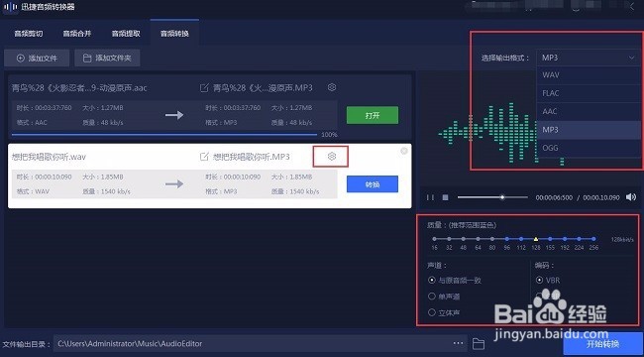This screenshot has height=357, width=644.
Task: Select 立体声 stereo channel option
Action: (x=444, y=313)
